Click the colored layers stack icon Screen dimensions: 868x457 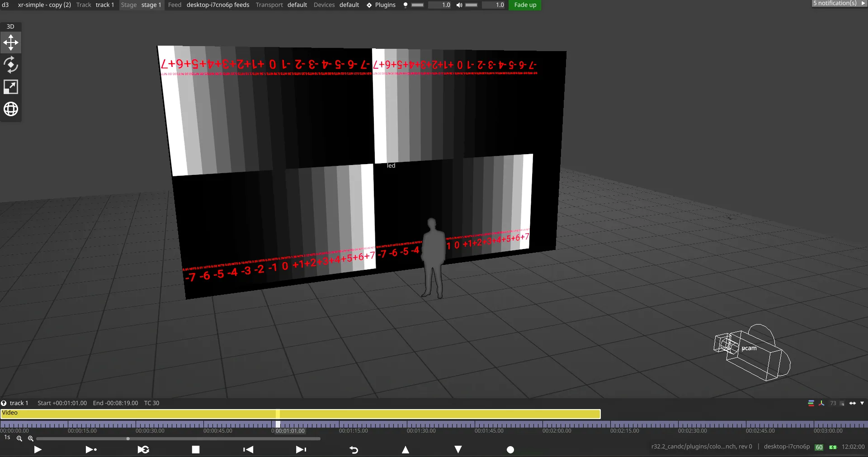[811, 403]
